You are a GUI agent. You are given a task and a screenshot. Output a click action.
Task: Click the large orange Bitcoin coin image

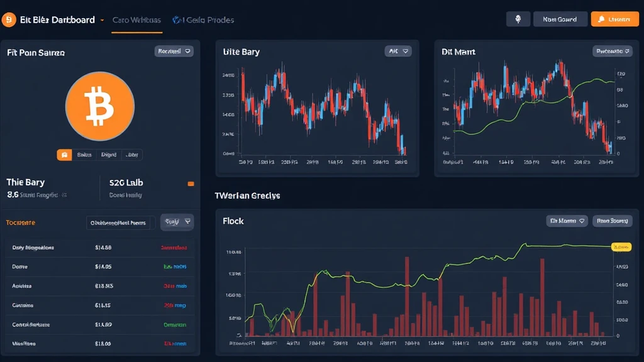tap(100, 106)
